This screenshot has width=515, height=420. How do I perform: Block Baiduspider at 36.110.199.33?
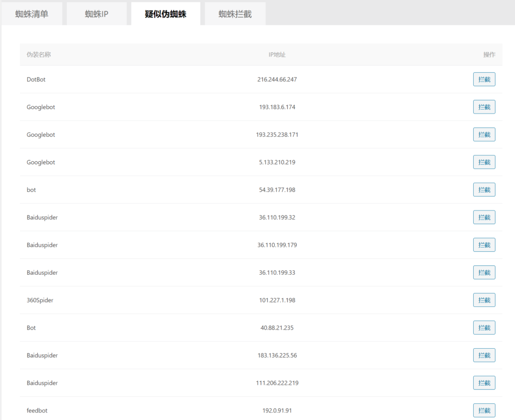click(x=484, y=273)
